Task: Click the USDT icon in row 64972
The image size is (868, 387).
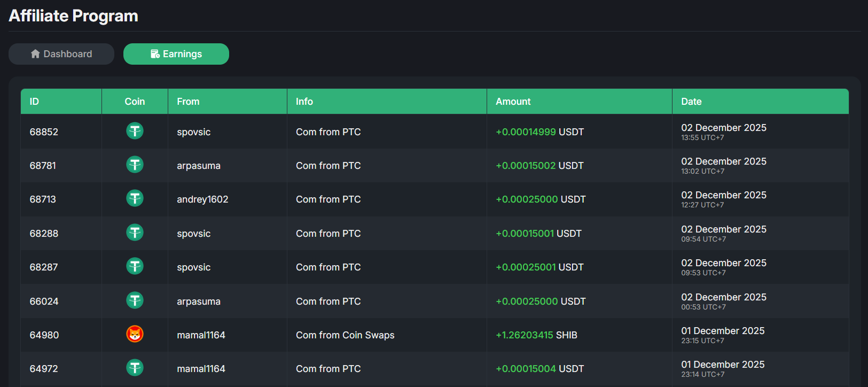Action: coord(135,368)
